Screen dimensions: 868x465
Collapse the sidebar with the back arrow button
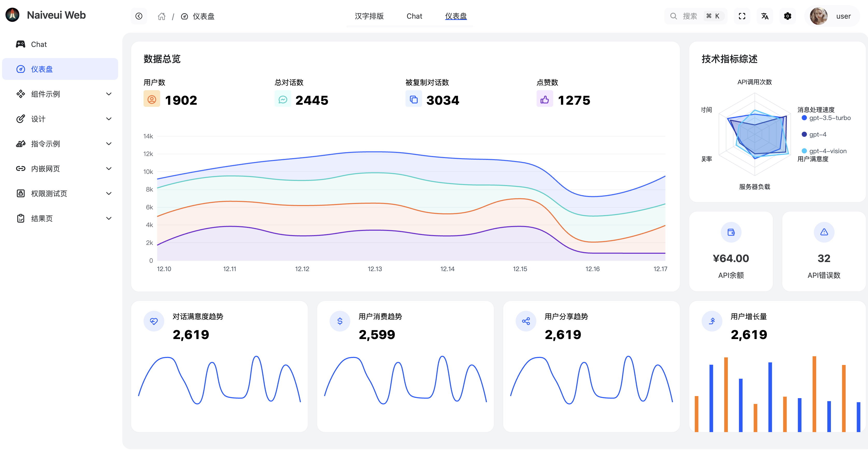[x=139, y=16]
